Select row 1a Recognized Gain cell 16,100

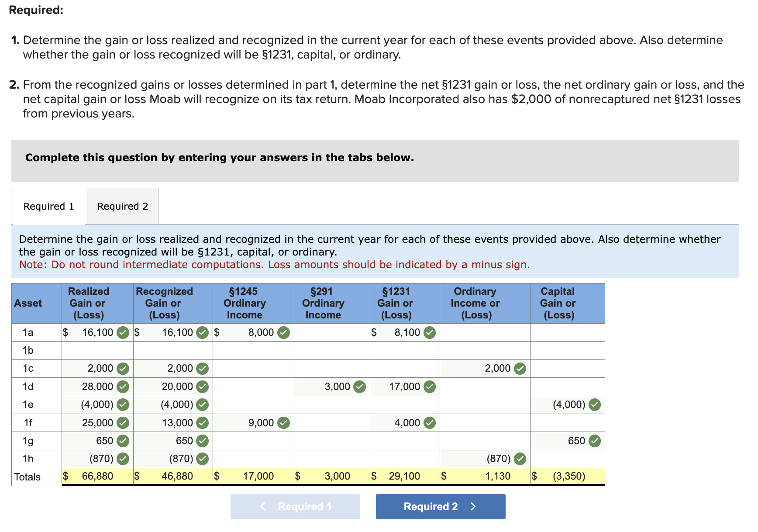[x=173, y=332]
